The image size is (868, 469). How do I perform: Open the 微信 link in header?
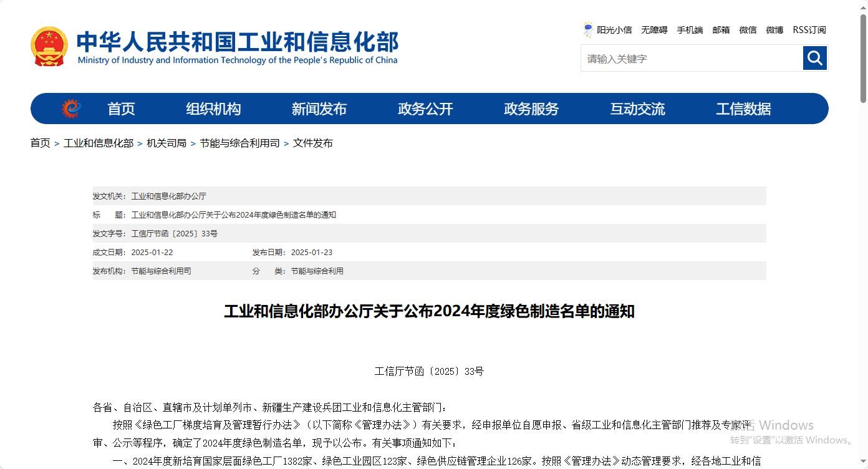click(x=748, y=30)
